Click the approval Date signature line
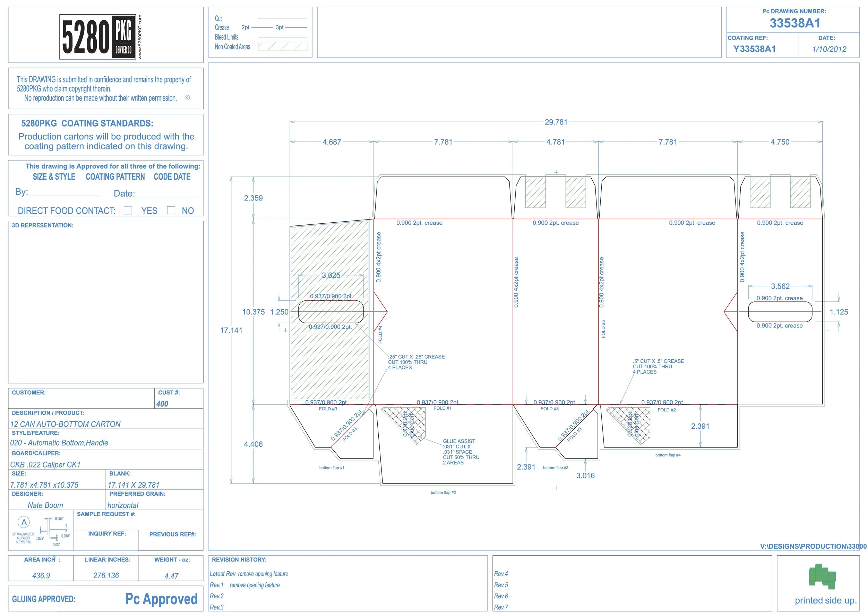867x616 pixels. [x=166, y=195]
